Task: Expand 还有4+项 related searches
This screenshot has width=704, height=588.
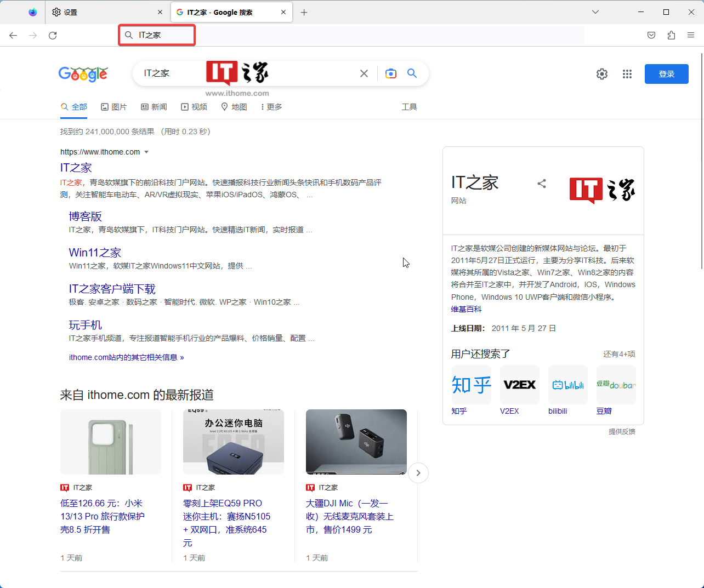Action: (x=620, y=354)
